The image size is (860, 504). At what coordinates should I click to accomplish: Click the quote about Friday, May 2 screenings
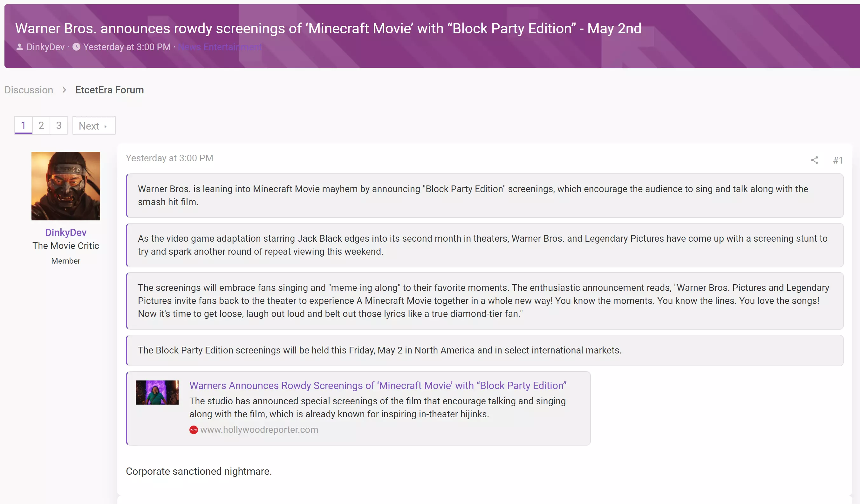click(x=485, y=350)
